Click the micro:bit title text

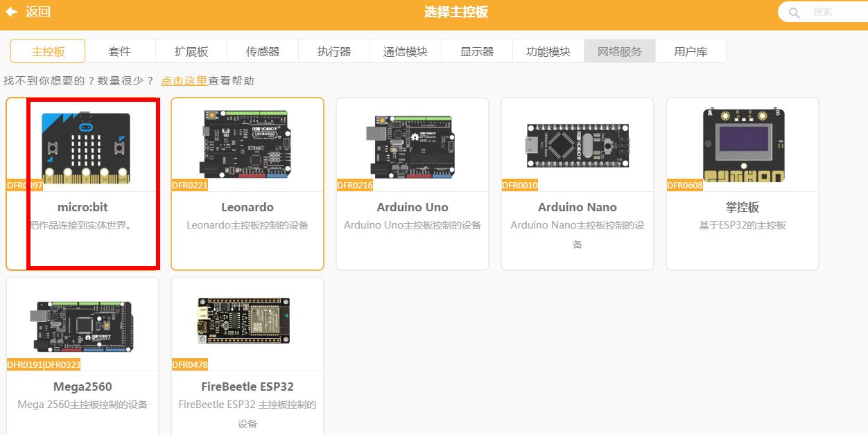click(x=83, y=207)
